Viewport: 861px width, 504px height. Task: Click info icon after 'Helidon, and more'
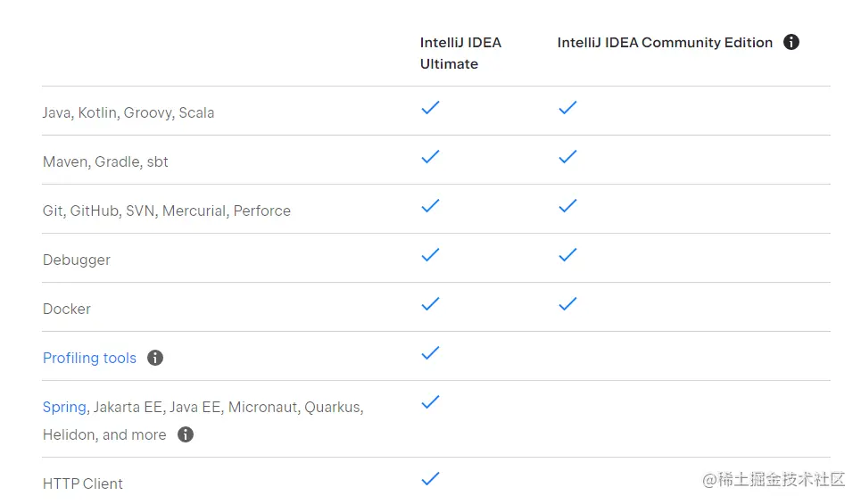[x=186, y=434]
